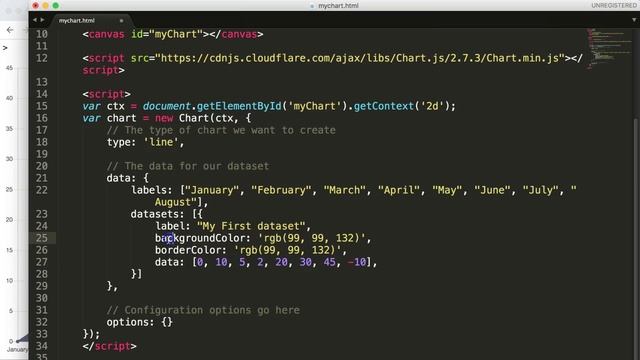Click the datasets key on line 23
640x360 pixels.
click(x=155, y=214)
